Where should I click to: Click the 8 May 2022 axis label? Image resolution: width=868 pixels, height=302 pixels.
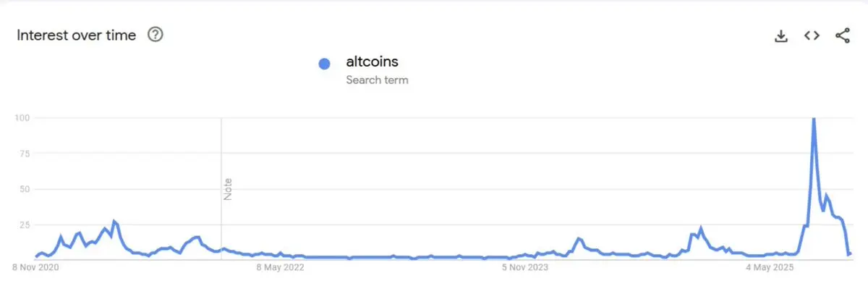coord(281,267)
